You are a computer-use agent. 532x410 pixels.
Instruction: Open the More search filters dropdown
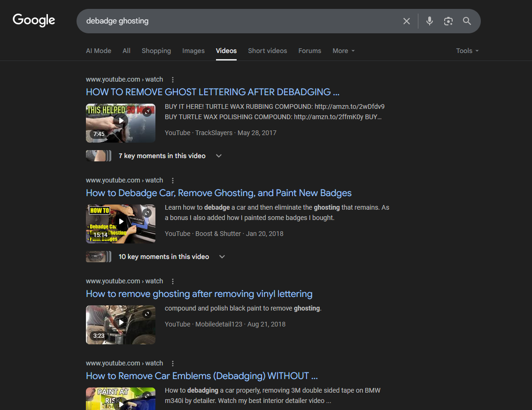[343, 51]
